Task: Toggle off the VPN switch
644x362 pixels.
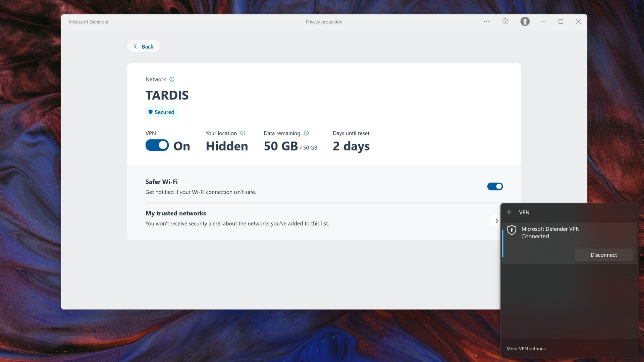Action: coord(157,145)
